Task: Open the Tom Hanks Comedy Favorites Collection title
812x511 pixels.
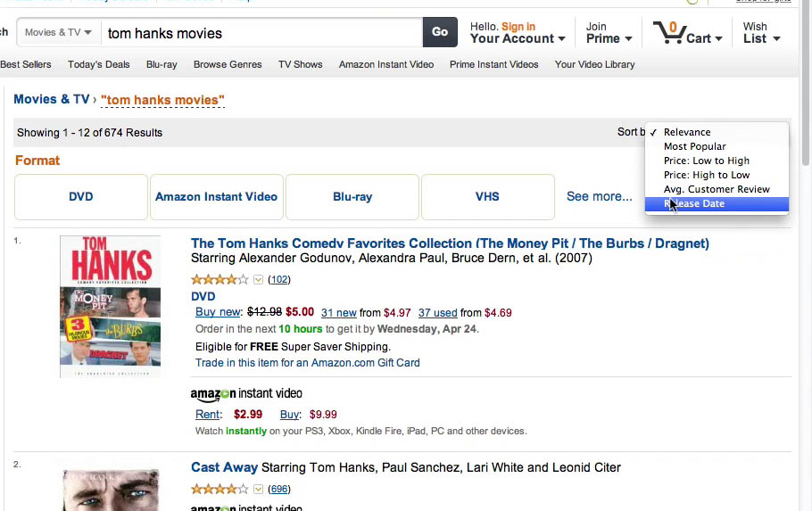Action: 450,243
